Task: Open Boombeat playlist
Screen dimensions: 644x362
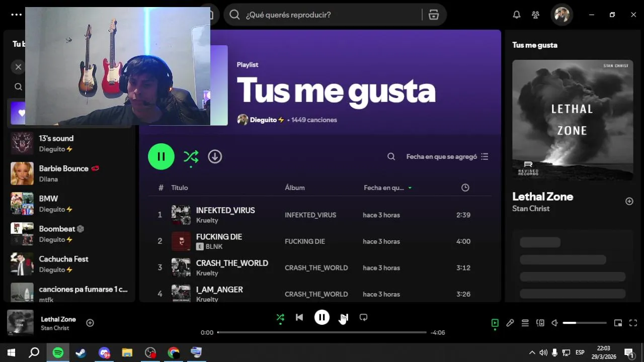Action: [70, 234]
